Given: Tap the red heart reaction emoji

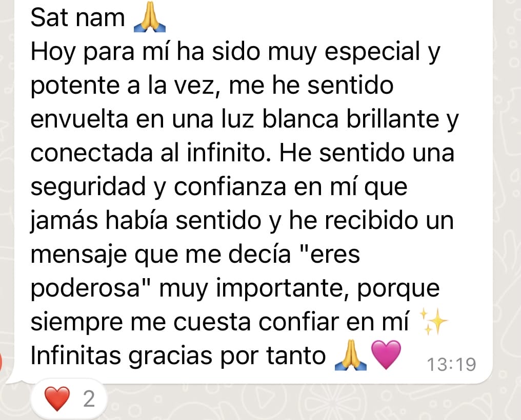Looking at the screenshot, I should click(57, 398).
